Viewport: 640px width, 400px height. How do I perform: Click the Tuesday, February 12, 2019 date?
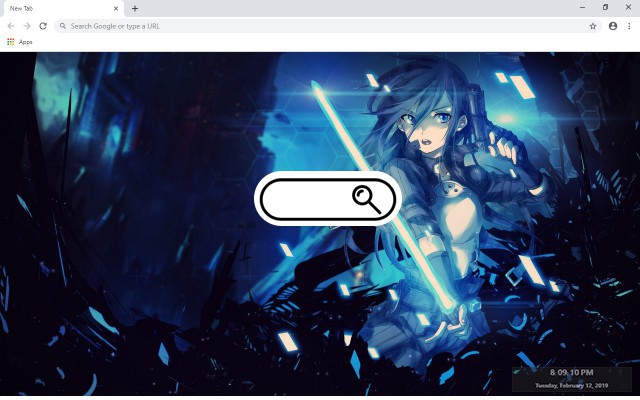pyautogui.click(x=571, y=385)
